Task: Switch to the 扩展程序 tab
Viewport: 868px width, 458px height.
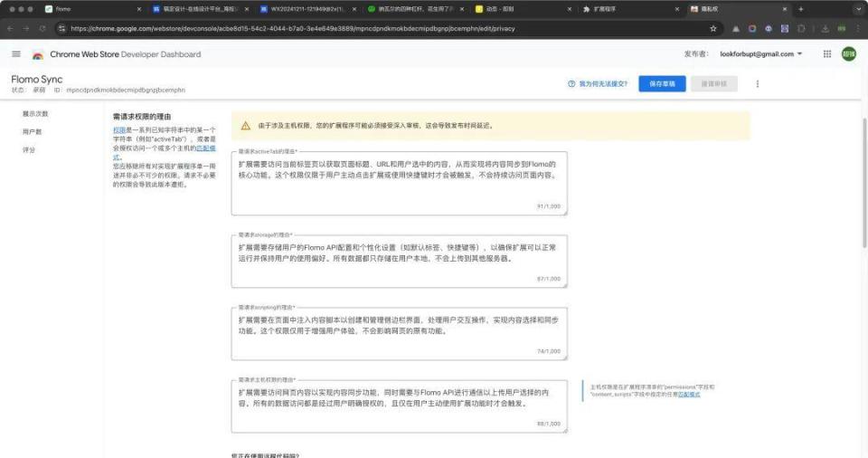Action: (630, 9)
